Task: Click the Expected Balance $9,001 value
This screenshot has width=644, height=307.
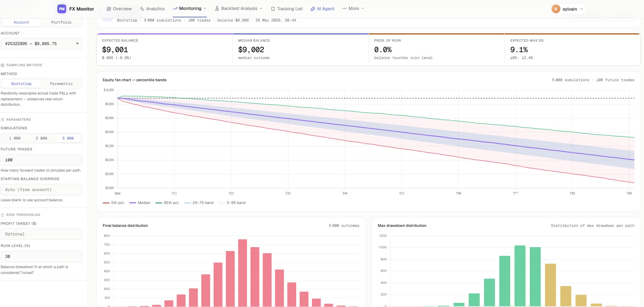Action: (x=115, y=50)
